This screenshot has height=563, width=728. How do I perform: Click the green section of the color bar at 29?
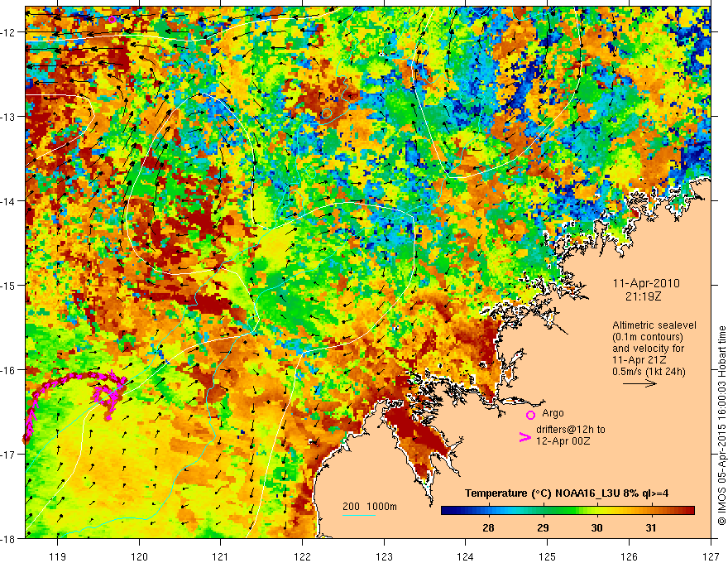(x=543, y=511)
